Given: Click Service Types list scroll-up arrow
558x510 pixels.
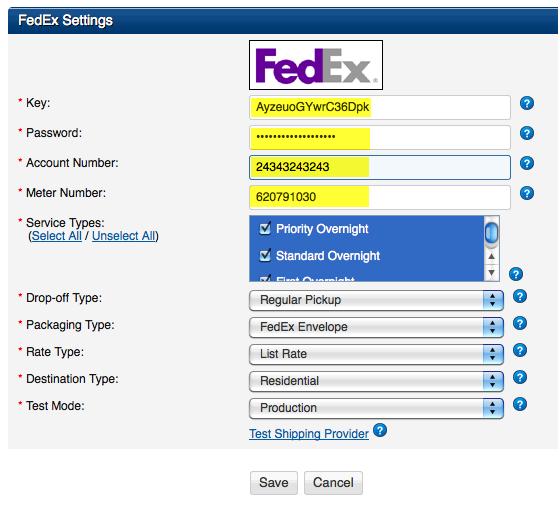Looking at the screenshot, I should point(491,256).
